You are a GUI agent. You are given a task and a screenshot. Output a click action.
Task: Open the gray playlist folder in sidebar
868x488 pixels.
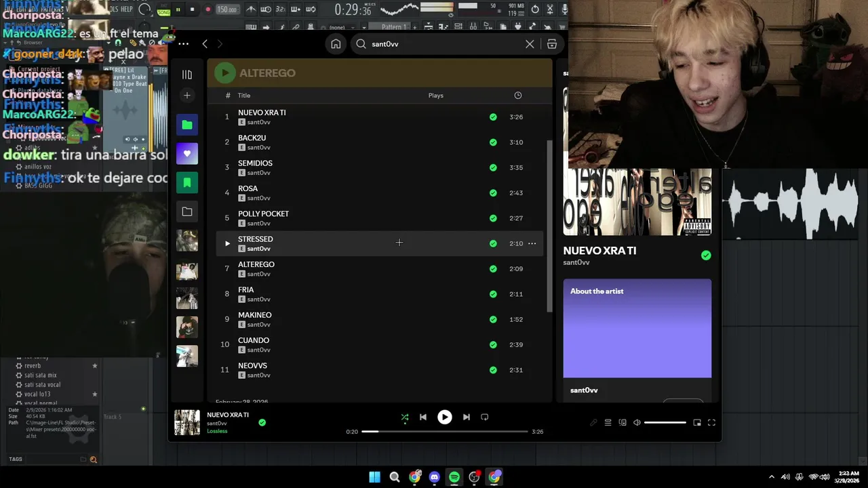point(187,211)
